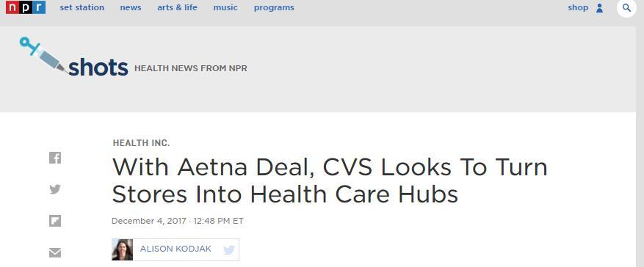644x267 pixels.
Task: Click the Shots syringe logo
Action: click(44, 55)
